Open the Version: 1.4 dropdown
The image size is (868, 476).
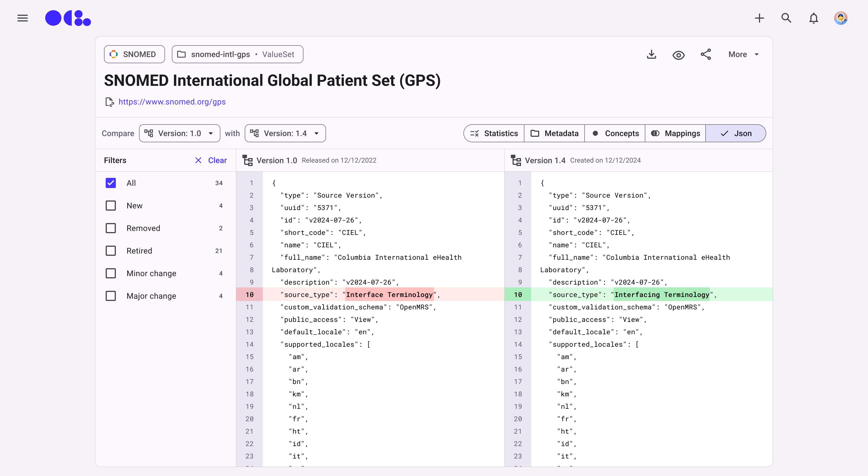pyautogui.click(x=285, y=133)
